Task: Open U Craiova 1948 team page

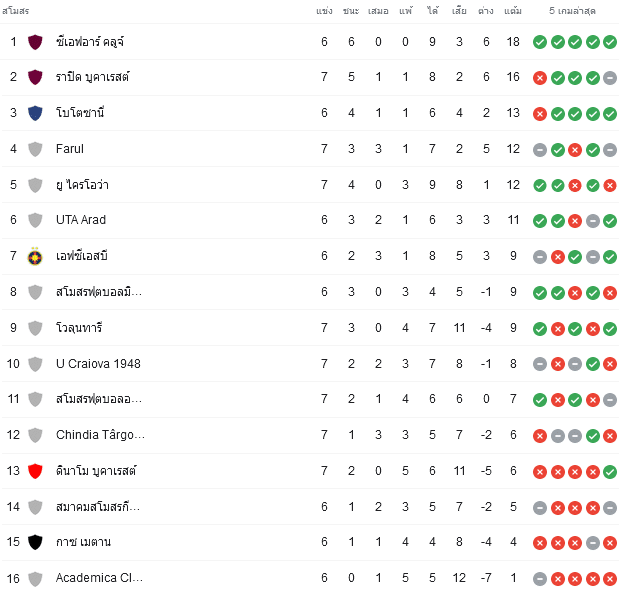Action: pos(98,364)
